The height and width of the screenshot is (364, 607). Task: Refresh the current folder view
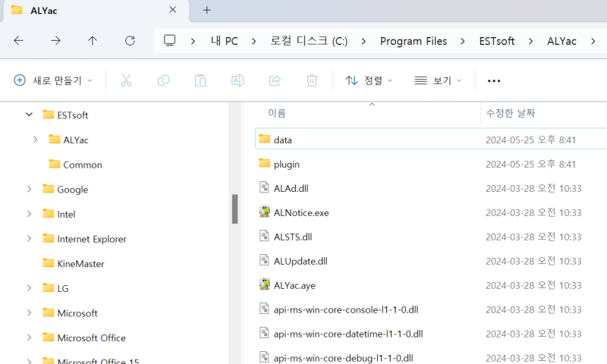click(130, 41)
